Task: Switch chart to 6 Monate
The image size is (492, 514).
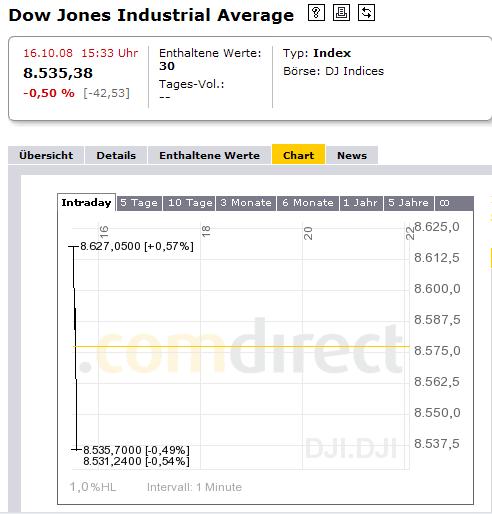Action: coord(308,203)
